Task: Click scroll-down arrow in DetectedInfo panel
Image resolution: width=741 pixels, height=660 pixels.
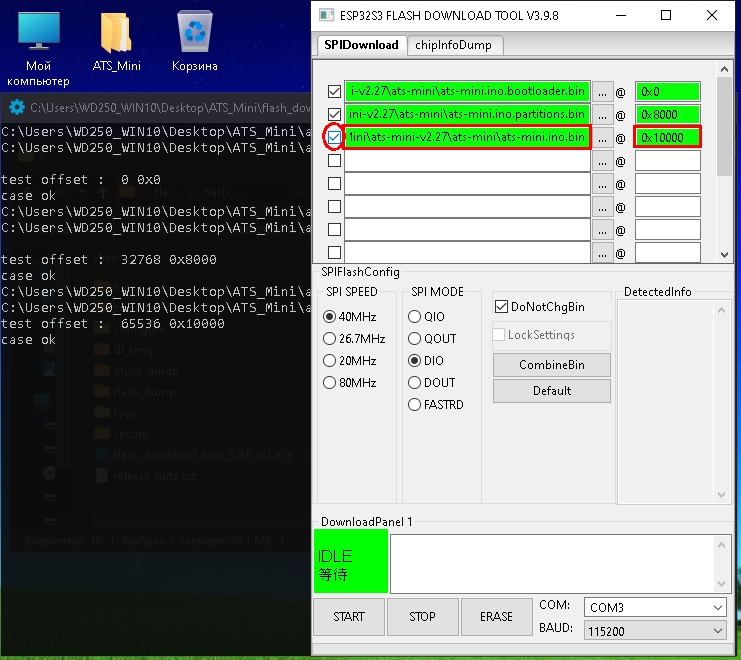Action: [721, 495]
